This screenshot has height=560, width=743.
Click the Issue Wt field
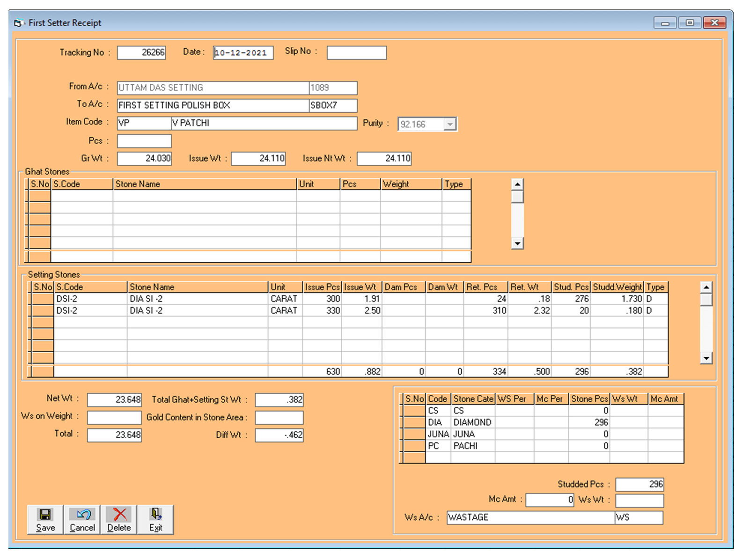click(x=258, y=158)
